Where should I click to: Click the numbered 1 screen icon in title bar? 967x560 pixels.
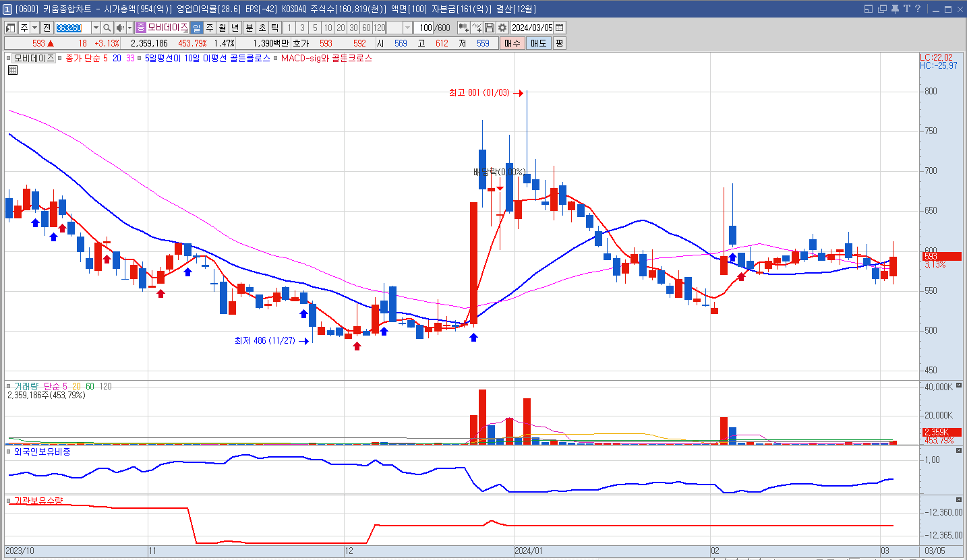tap(7, 9)
